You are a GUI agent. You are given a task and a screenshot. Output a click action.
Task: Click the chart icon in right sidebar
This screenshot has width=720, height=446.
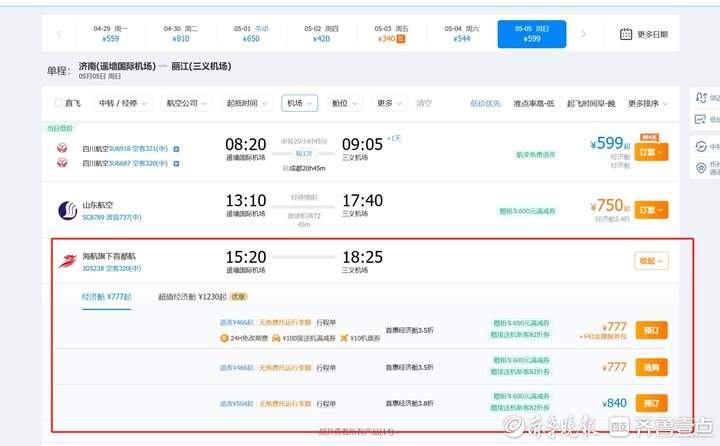coord(700,119)
